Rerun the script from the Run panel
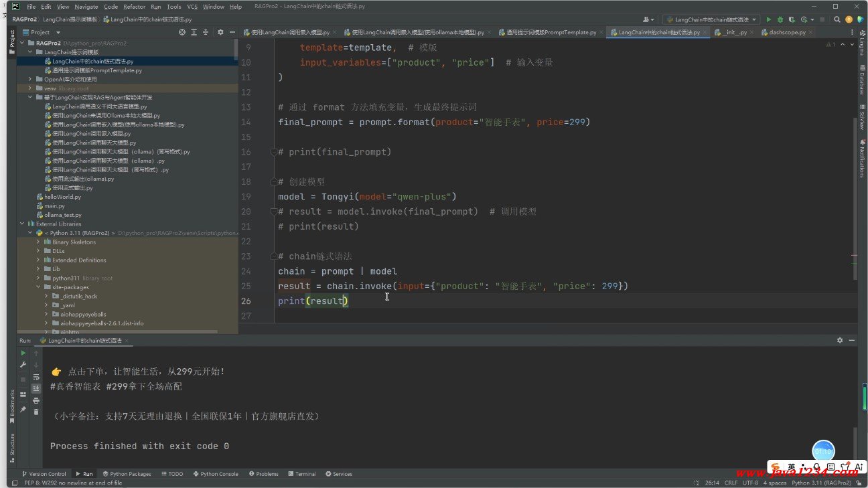The width and height of the screenshot is (868, 488). pyautogui.click(x=23, y=353)
